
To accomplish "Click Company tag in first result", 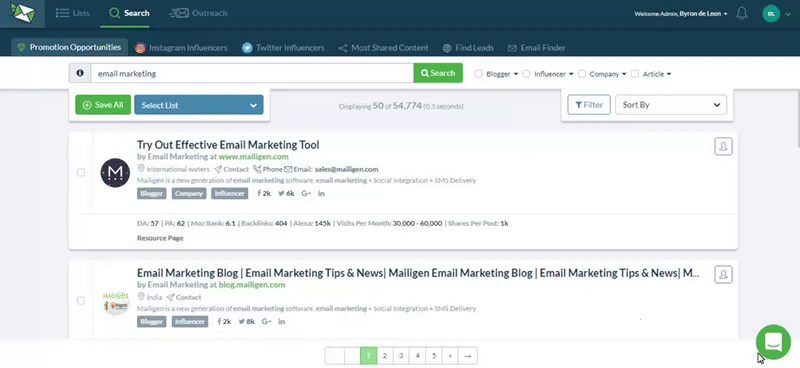I will [x=189, y=193].
